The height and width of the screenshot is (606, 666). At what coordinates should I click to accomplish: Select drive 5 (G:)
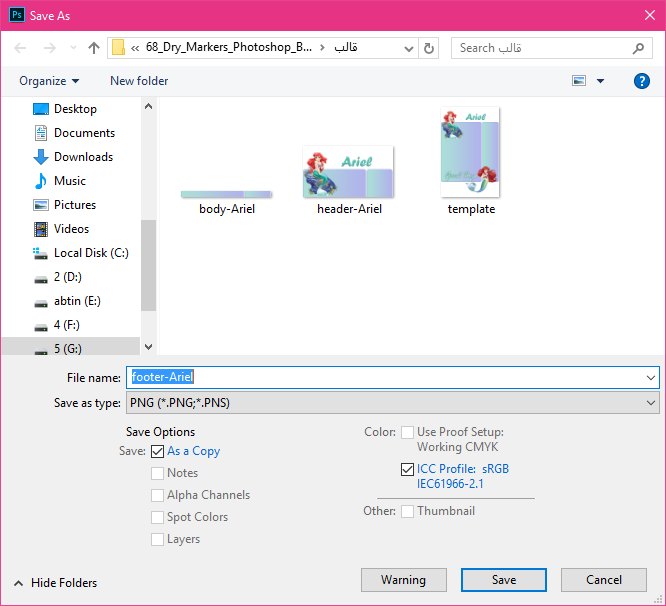[68, 349]
